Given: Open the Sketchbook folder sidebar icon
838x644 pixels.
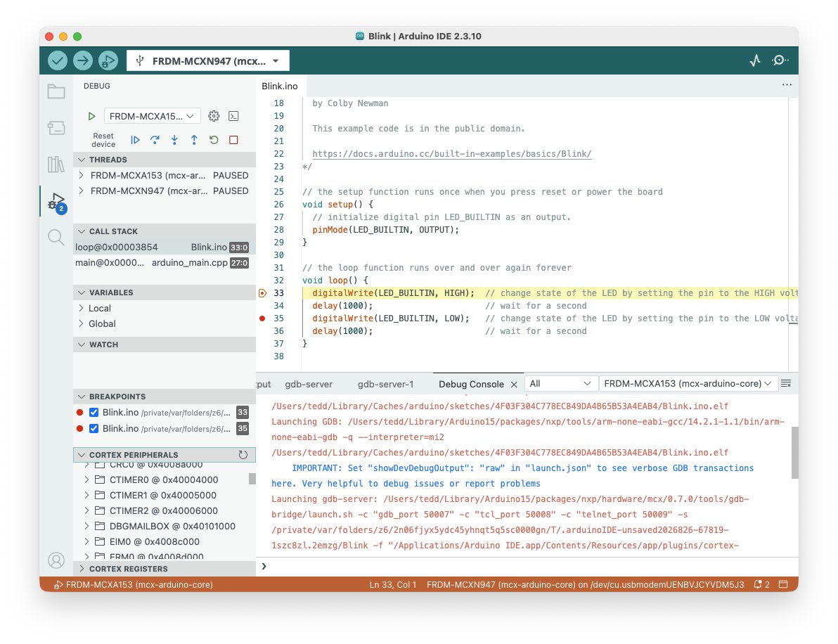Looking at the screenshot, I should click(x=56, y=91).
